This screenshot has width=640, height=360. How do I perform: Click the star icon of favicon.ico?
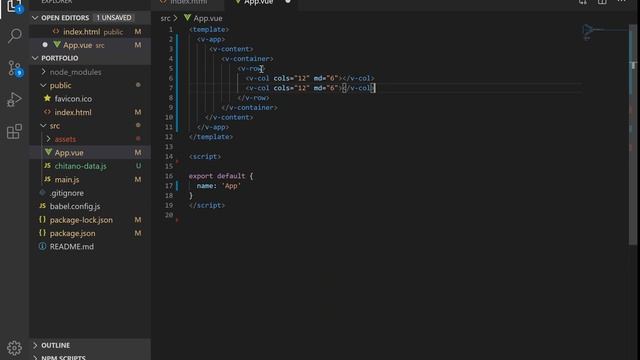(x=47, y=98)
